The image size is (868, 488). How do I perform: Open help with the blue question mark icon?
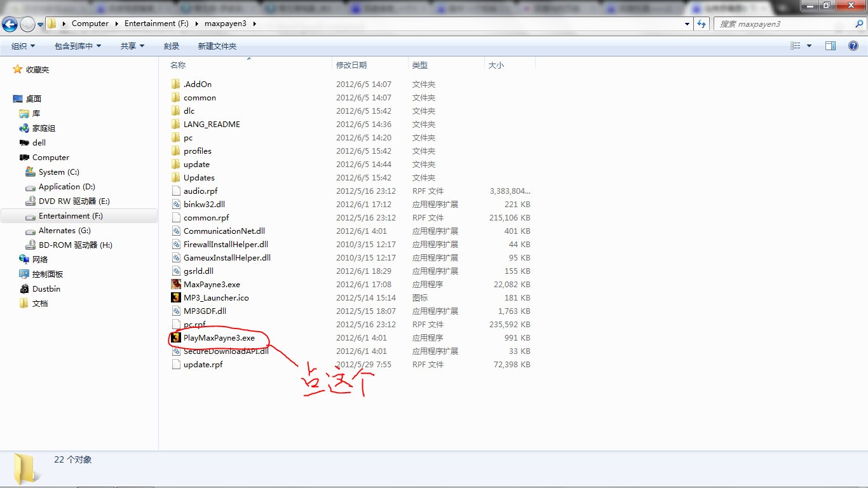click(x=853, y=46)
